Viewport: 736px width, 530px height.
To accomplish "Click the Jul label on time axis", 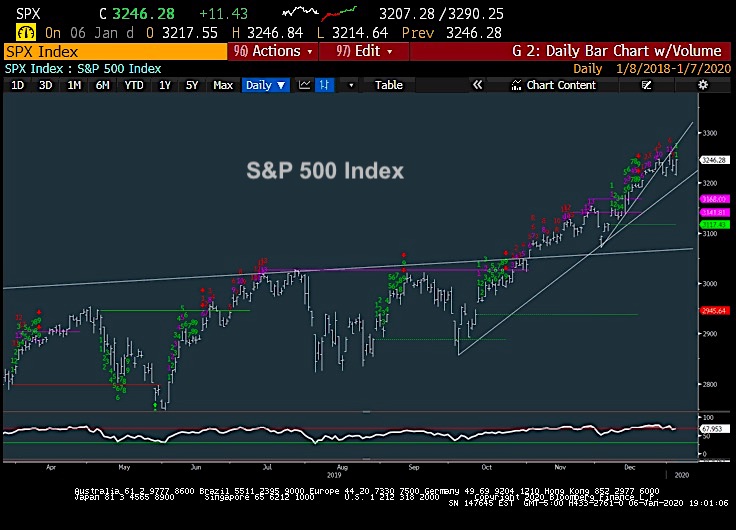I will click(267, 467).
